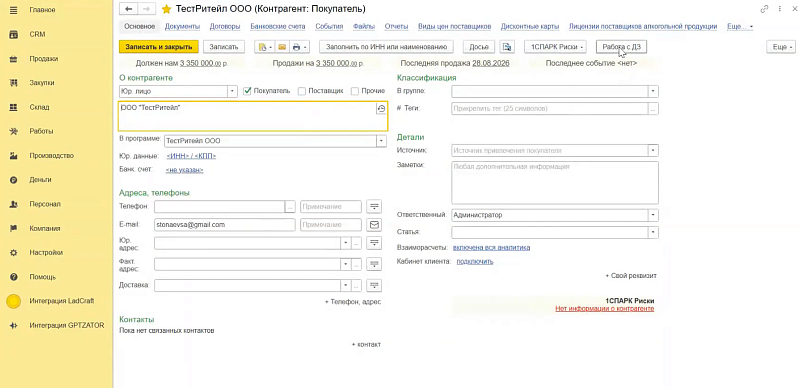
Task: Switch to the Дисконтные карты tab
Action: (x=530, y=26)
